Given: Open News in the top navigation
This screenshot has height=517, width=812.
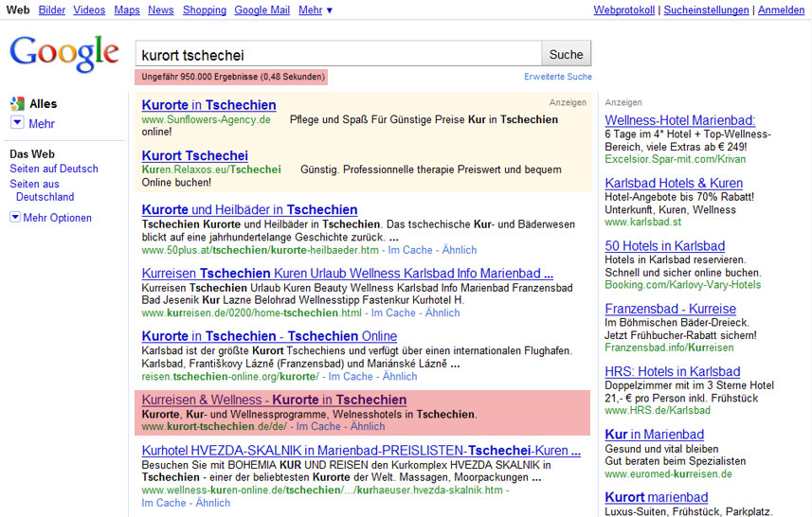Looking at the screenshot, I should [x=160, y=9].
